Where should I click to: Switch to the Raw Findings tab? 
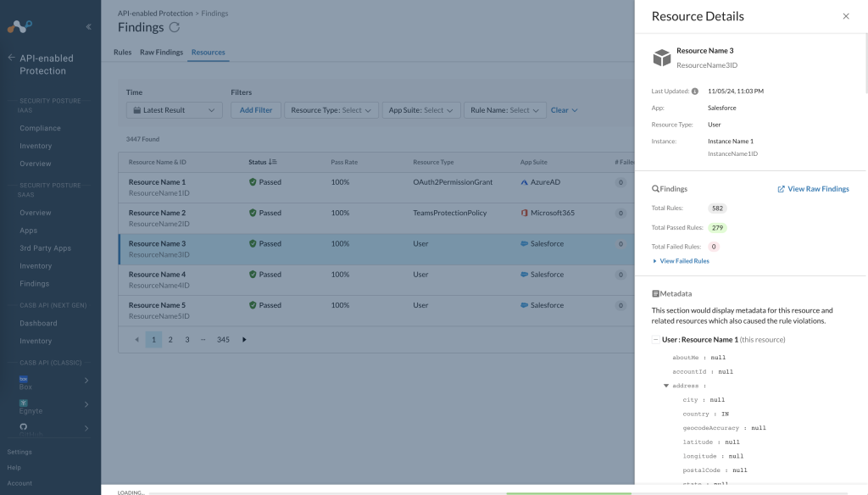coord(161,52)
